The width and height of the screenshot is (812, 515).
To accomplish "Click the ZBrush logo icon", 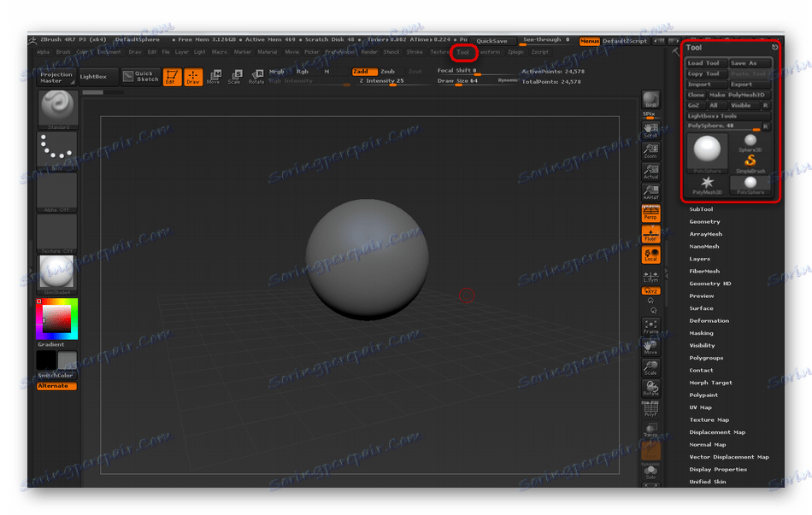I will coord(32,40).
